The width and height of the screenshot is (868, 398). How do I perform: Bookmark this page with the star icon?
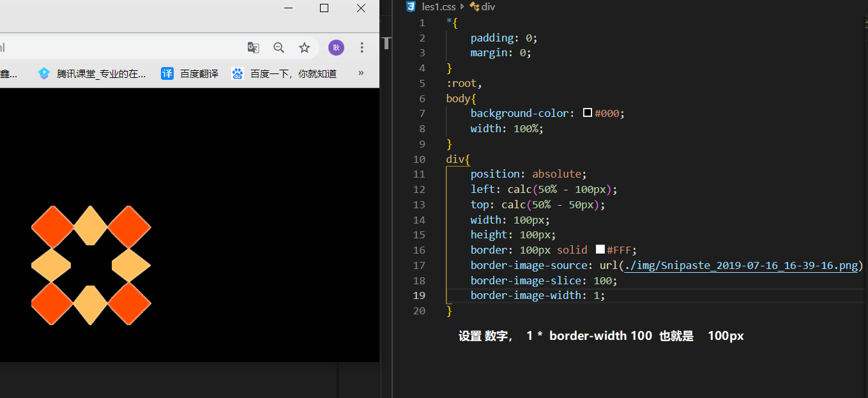[305, 47]
